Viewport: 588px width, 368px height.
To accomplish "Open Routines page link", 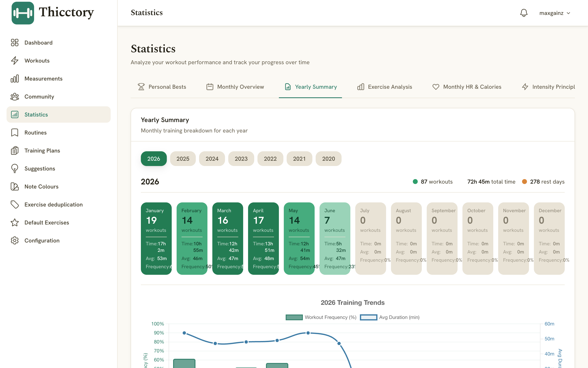I will (59, 132).
